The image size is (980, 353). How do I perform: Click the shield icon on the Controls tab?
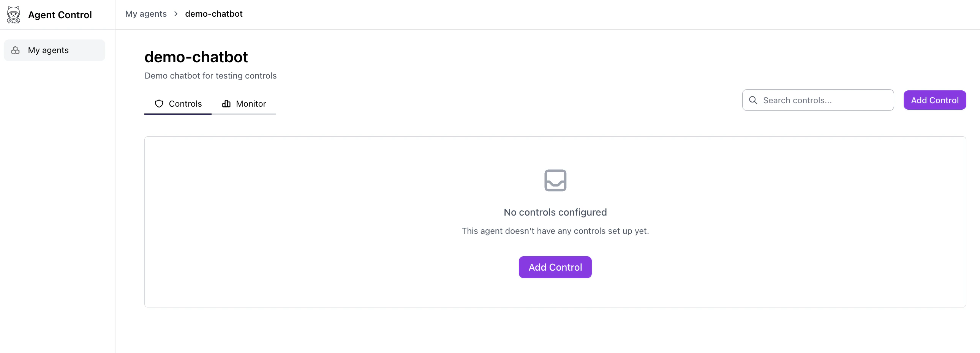click(159, 103)
